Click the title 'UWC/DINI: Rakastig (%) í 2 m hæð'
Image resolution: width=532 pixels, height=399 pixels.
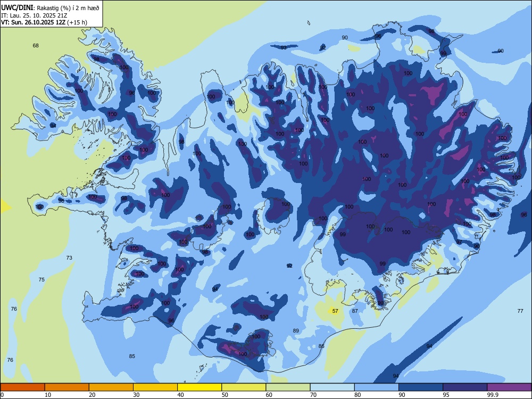[x=50, y=8]
